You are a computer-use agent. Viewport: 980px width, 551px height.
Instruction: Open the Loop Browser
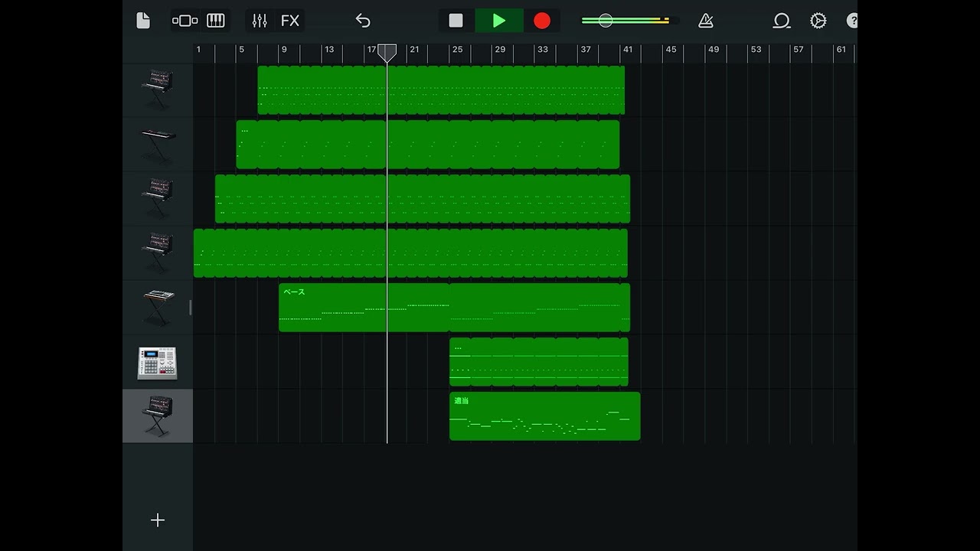[781, 21]
